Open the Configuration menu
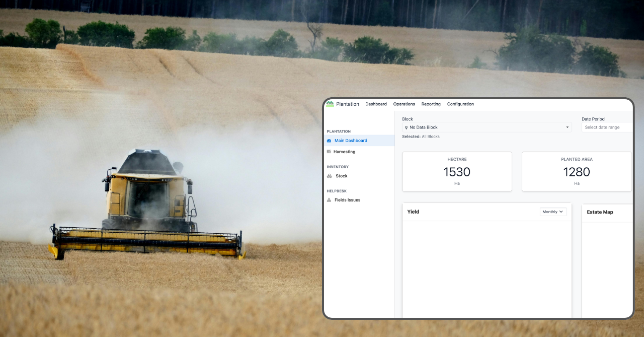This screenshot has width=644, height=337. point(460,104)
